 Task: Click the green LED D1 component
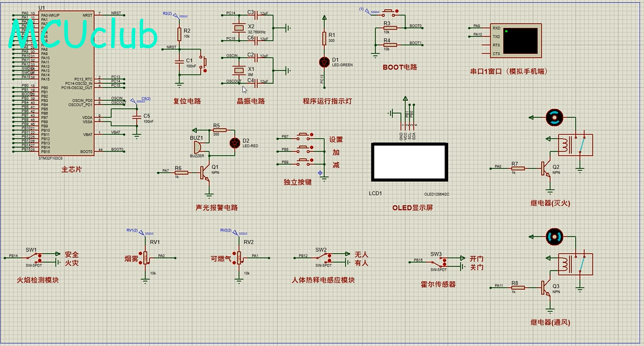324,62
